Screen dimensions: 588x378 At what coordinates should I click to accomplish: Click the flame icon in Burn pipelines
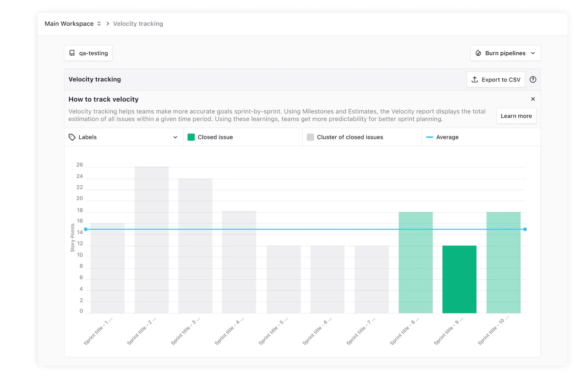[x=478, y=53]
